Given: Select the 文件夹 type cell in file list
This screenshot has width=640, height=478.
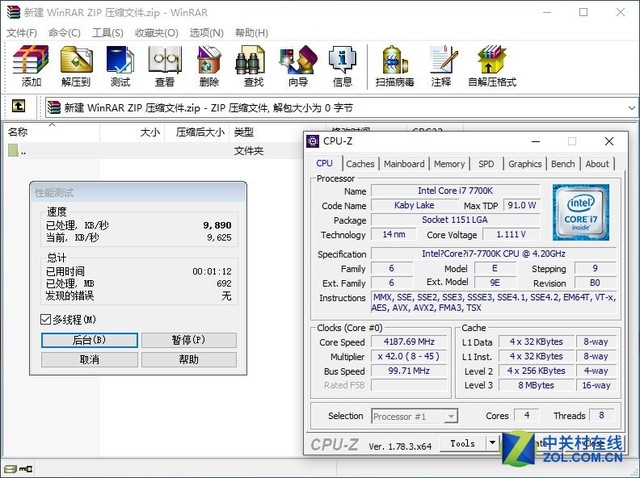Looking at the screenshot, I should 249,151.
